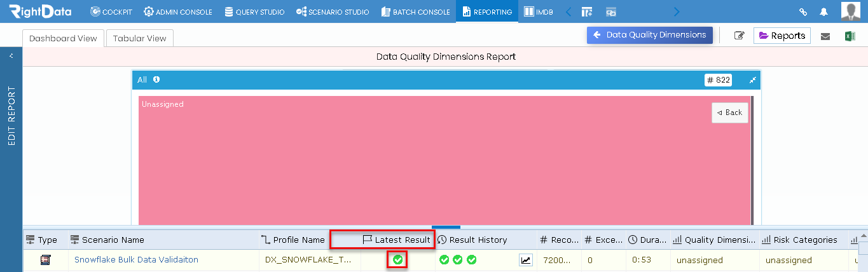Collapse the All panel with shrink icon

752,80
